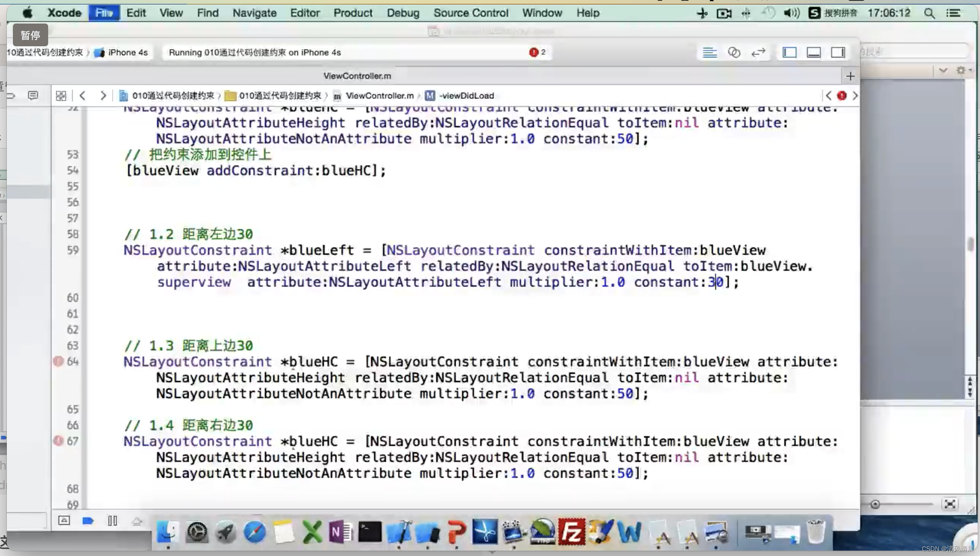The height and width of the screenshot is (556, 980).
Task: Adjust the zoom slider in right panel
Action: pos(875,504)
